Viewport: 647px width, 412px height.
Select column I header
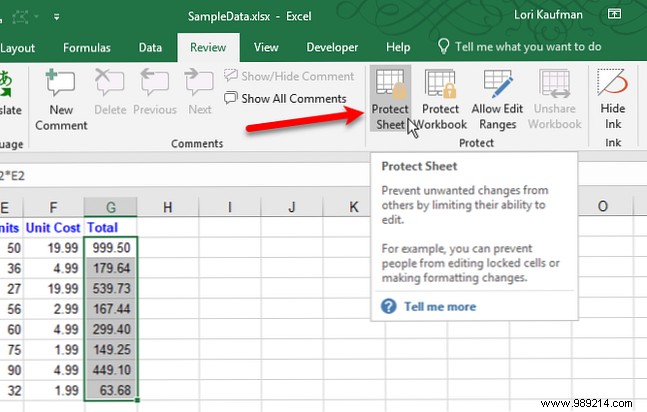229,206
